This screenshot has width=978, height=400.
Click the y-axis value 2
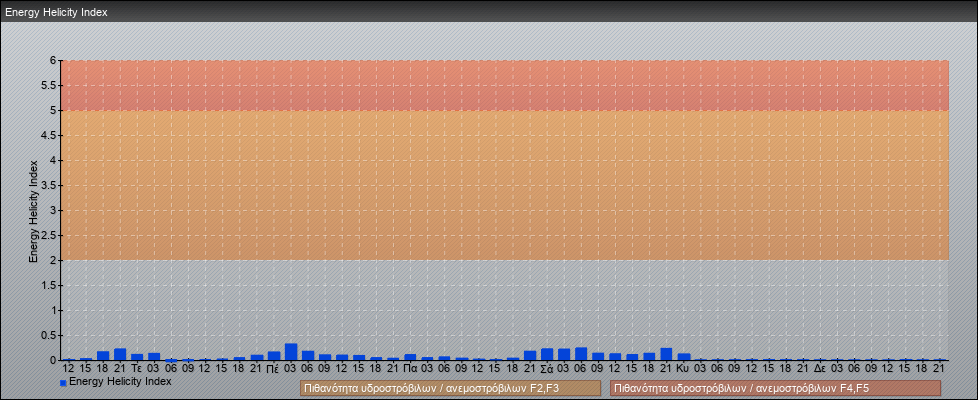pos(54,260)
